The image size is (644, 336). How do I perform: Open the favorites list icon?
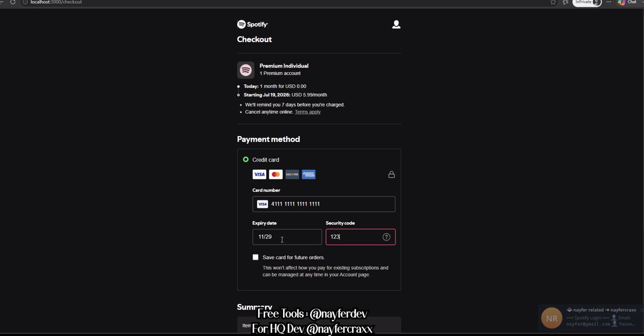566,3
